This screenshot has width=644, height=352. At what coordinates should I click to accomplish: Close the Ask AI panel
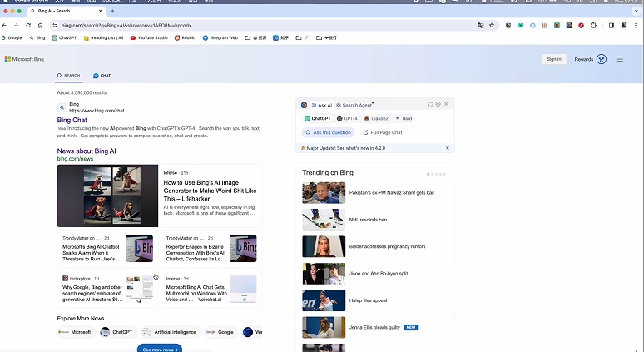[446, 104]
